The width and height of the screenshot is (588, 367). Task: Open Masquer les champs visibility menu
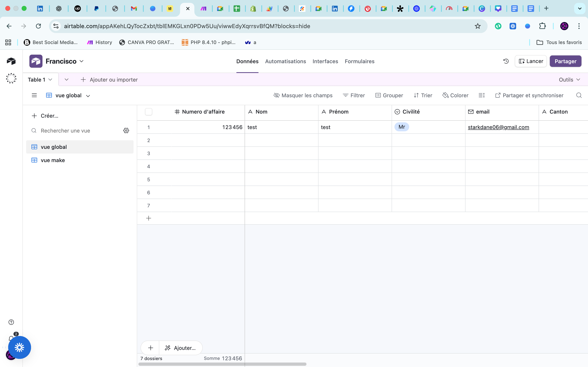(x=303, y=95)
